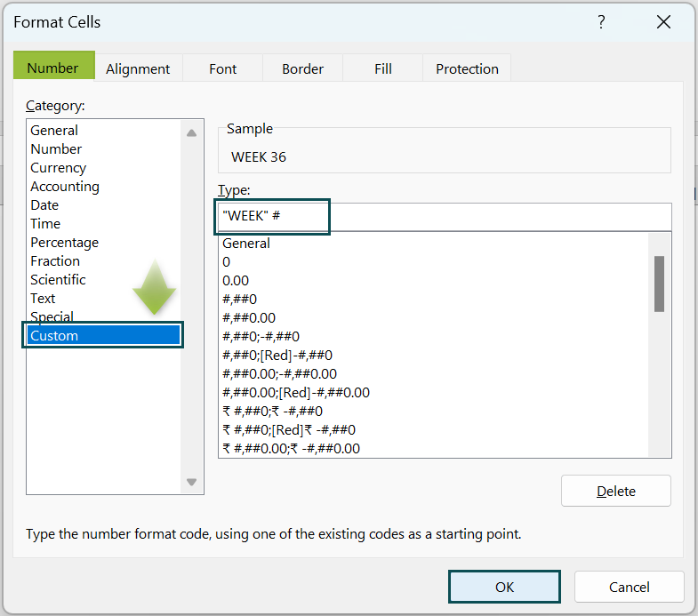Select the Time category

[104, 224]
